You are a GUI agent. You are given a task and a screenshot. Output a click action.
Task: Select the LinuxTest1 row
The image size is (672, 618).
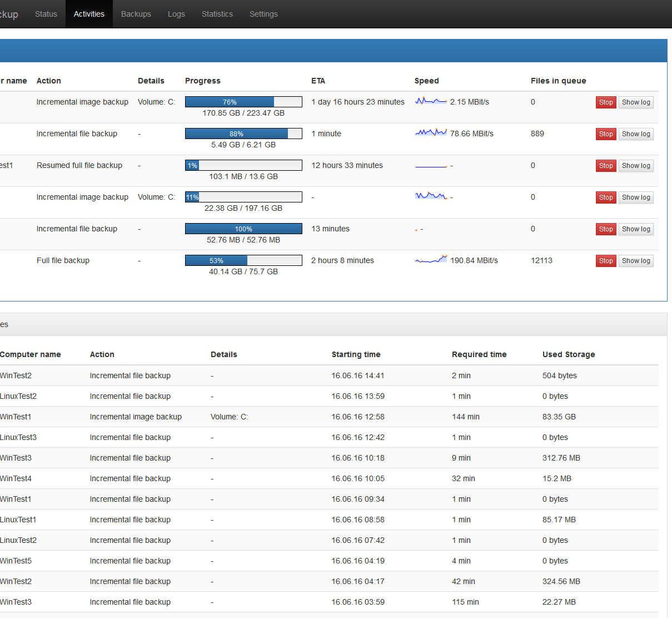point(329,520)
